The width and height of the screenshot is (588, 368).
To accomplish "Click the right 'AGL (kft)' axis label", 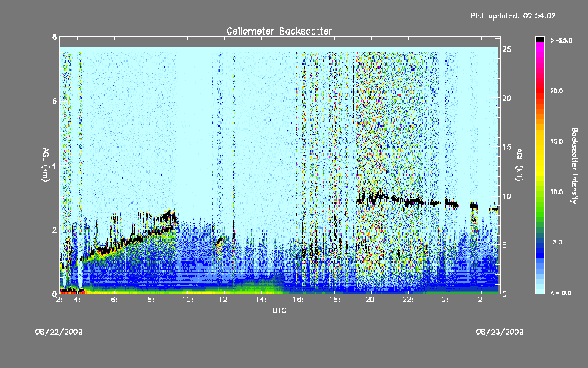I will point(519,165).
